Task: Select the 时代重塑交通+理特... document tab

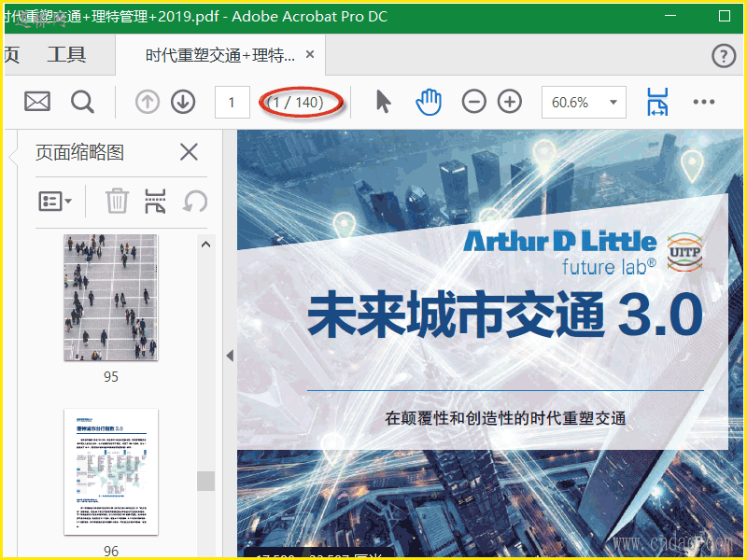Action: (x=220, y=55)
